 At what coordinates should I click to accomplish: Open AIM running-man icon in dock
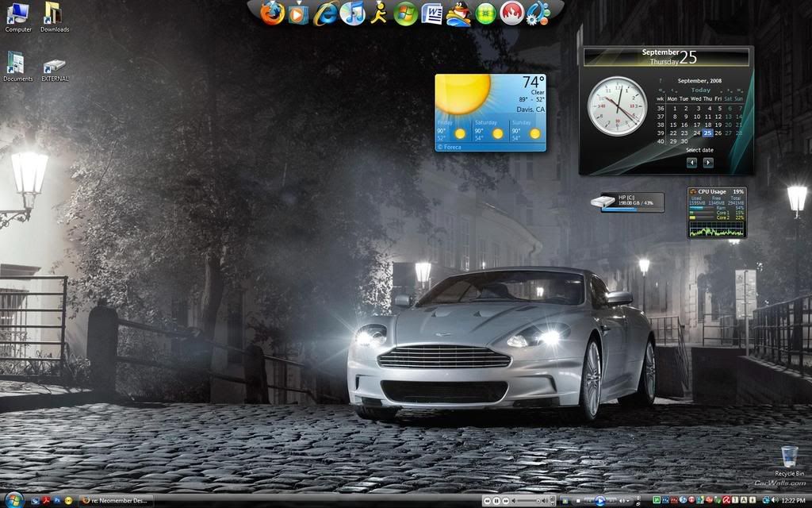pyautogui.click(x=378, y=13)
